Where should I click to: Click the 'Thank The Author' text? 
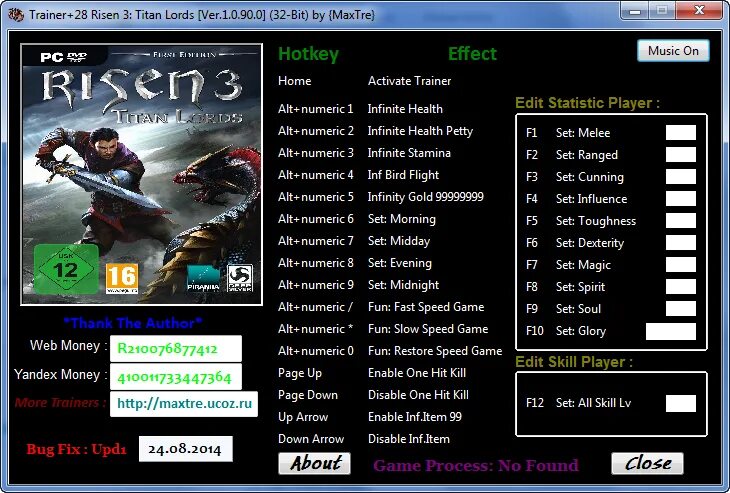(x=133, y=323)
